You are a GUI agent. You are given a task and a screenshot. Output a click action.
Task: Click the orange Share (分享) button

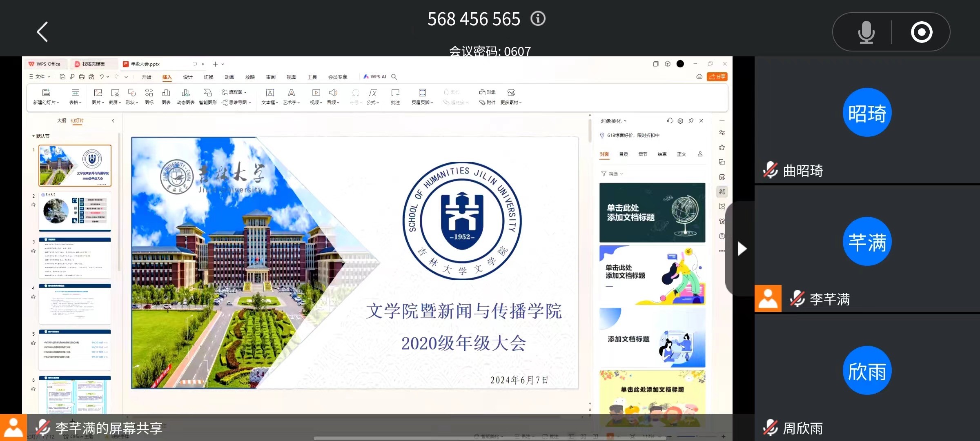point(717,77)
